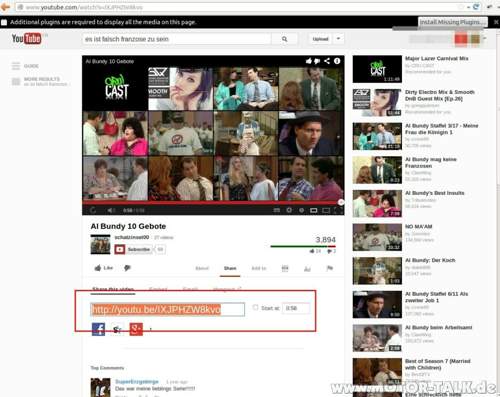Open 'Best of Season 7 (Married with Children)'
Screen dimensions: 500x397
pyautogui.click(x=438, y=364)
